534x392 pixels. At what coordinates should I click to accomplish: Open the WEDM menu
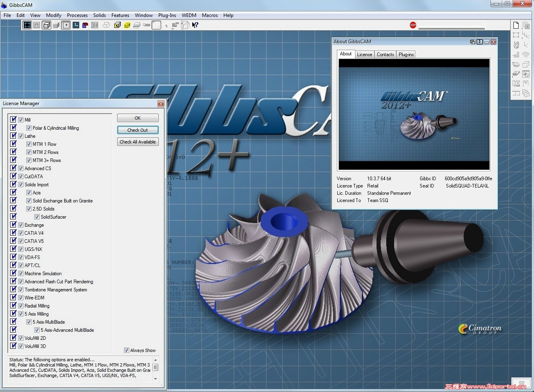189,15
